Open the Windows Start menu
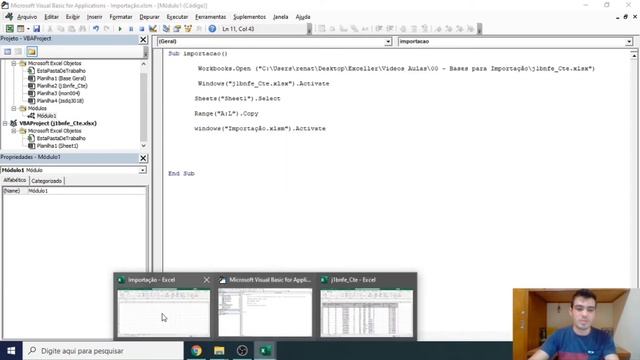The width and height of the screenshot is (640, 360). click(x=11, y=351)
